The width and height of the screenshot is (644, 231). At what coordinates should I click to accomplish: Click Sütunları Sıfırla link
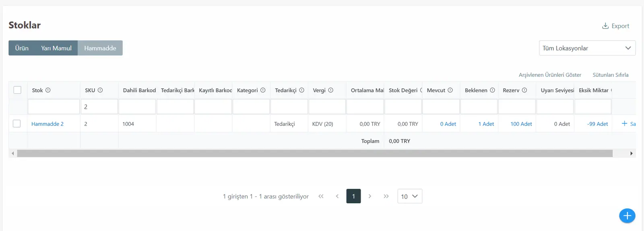tap(610, 75)
